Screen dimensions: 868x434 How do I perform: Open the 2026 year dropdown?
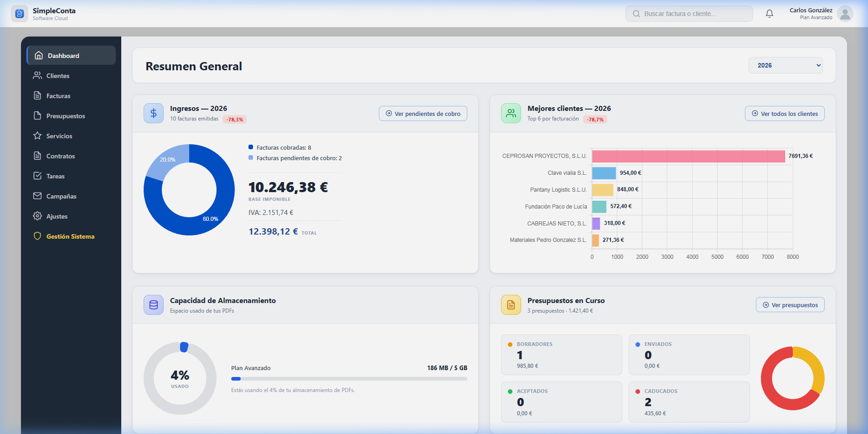(x=785, y=65)
